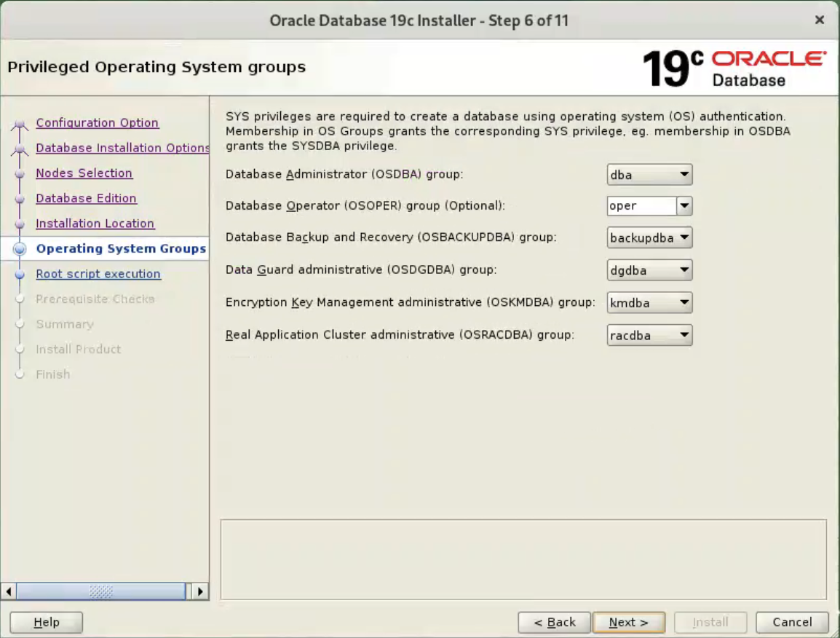Proceed with the Next button

pyautogui.click(x=629, y=623)
